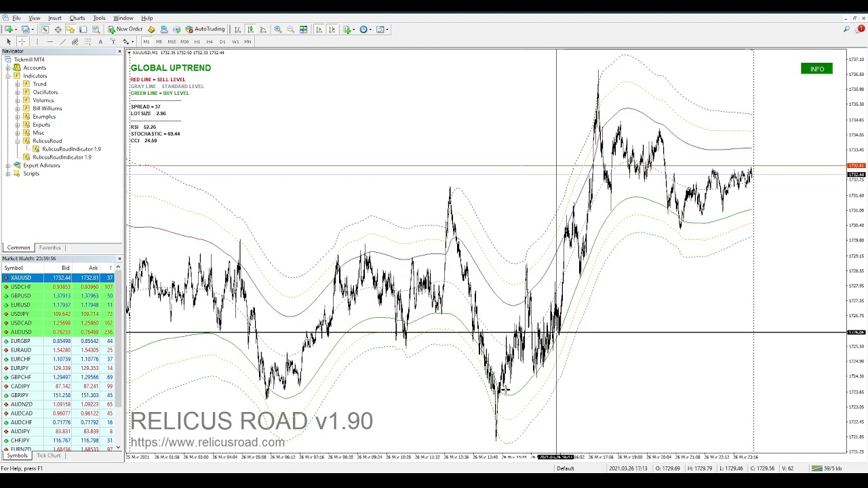This screenshot has width=868, height=488.
Task: Open the Periods clock dropdown arrow
Action: [x=370, y=29]
